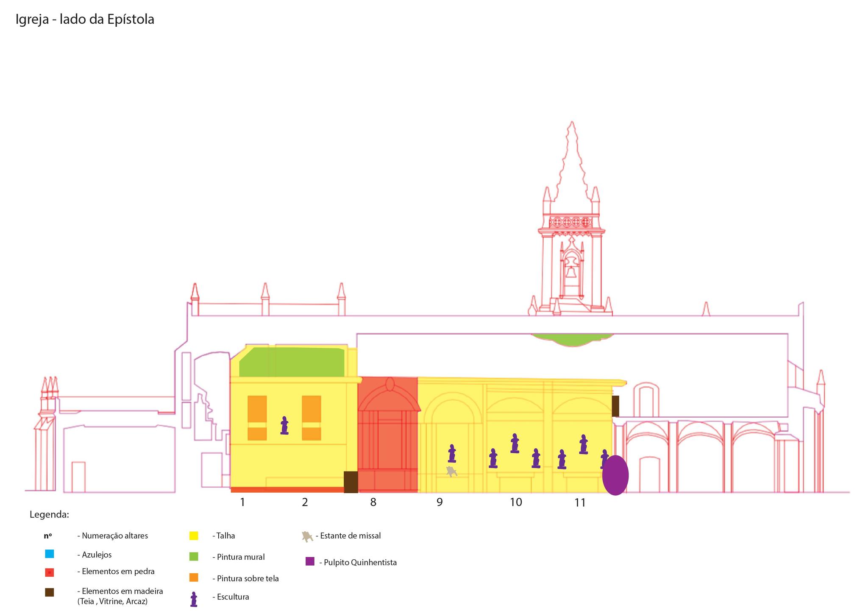The image size is (868, 614).
Task: Click the highest sculpture figure above altar 10
Action: [x=515, y=444]
